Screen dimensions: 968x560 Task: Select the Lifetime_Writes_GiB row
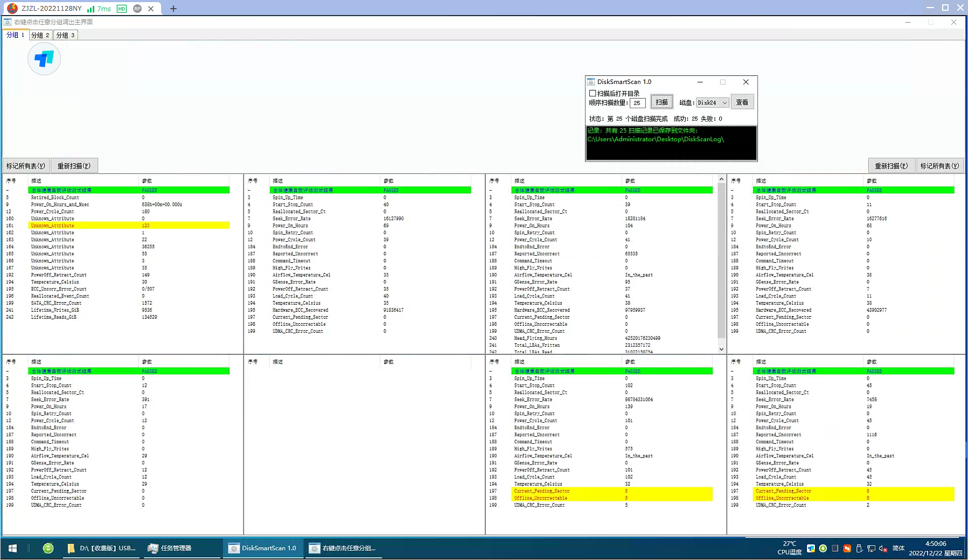117,310
